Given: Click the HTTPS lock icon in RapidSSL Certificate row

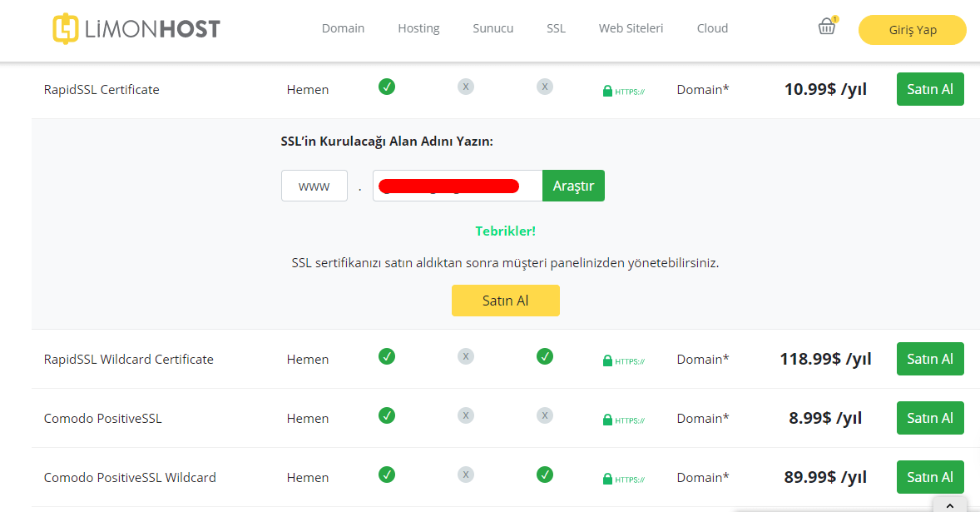Looking at the screenshot, I should 623,92.
